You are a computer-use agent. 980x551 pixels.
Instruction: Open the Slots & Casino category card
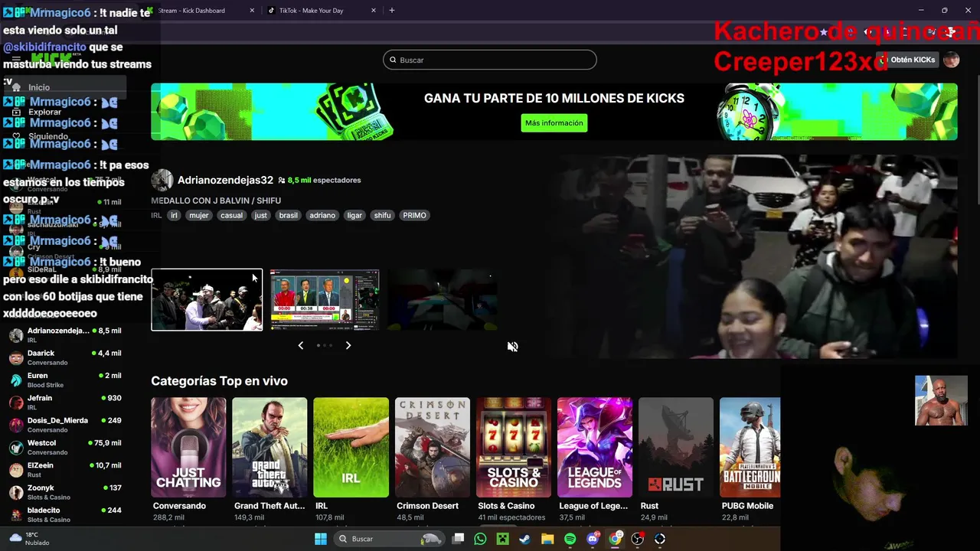coord(514,448)
